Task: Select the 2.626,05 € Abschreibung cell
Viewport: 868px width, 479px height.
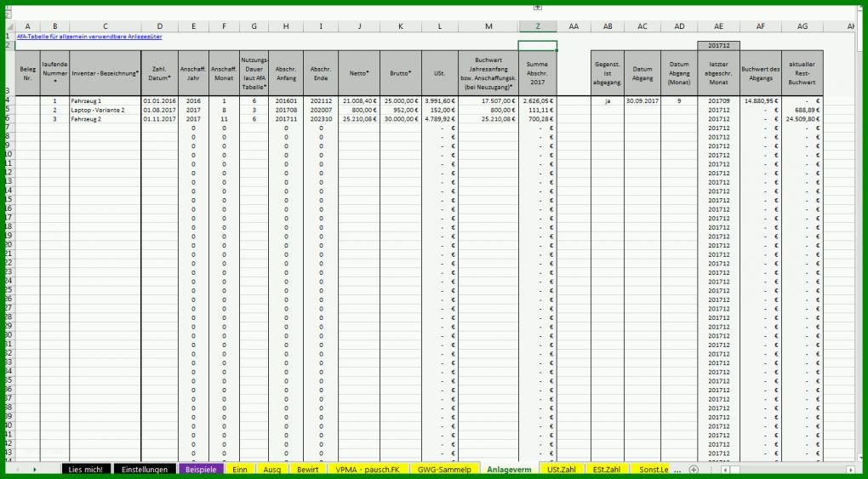Action: click(538, 101)
